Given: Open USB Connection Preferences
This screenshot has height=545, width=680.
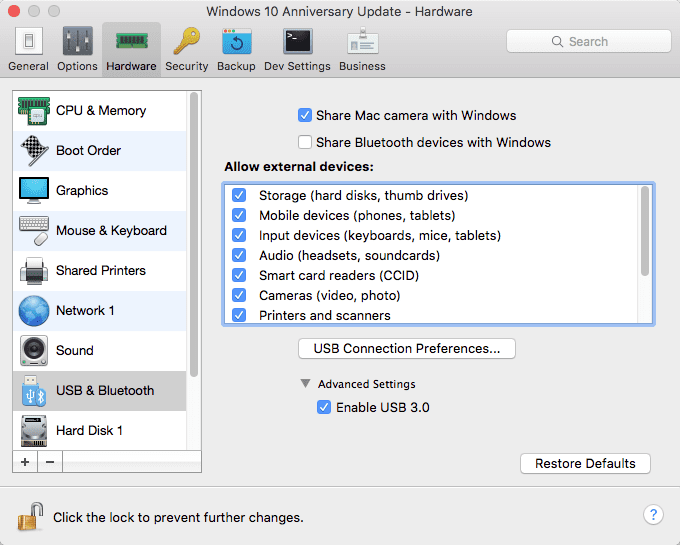Looking at the screenshot, I should 407,349.
